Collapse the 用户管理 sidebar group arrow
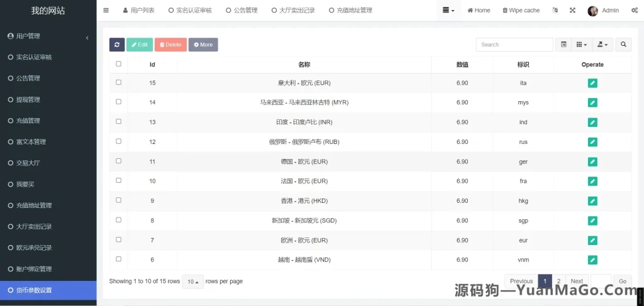Screen dimensions: 644x306 tap(87, 38)
